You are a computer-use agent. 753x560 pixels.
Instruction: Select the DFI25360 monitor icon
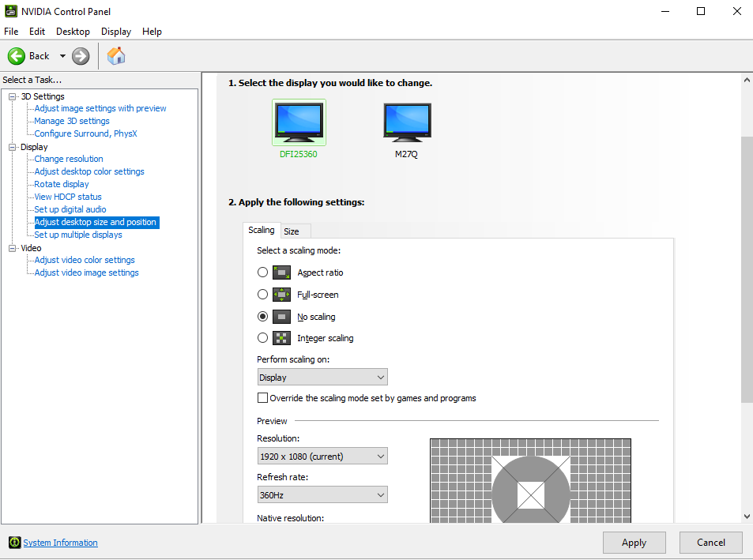coord(299,123)
